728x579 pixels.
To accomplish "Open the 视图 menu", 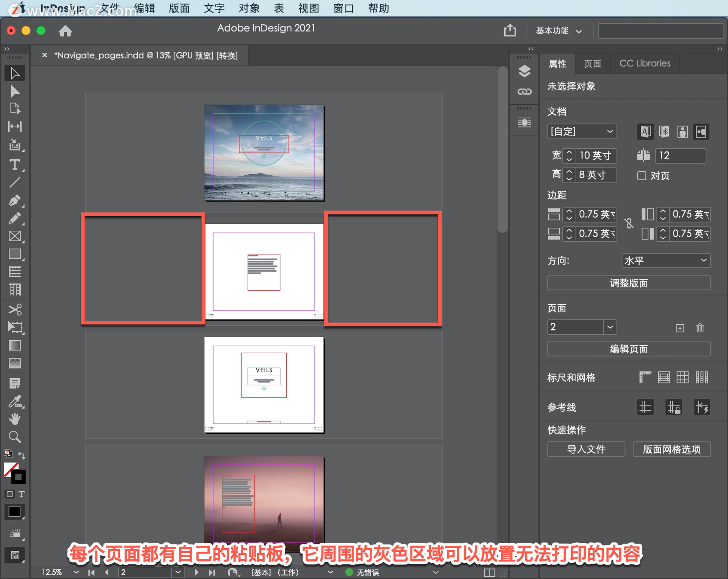I will (309, 8).
